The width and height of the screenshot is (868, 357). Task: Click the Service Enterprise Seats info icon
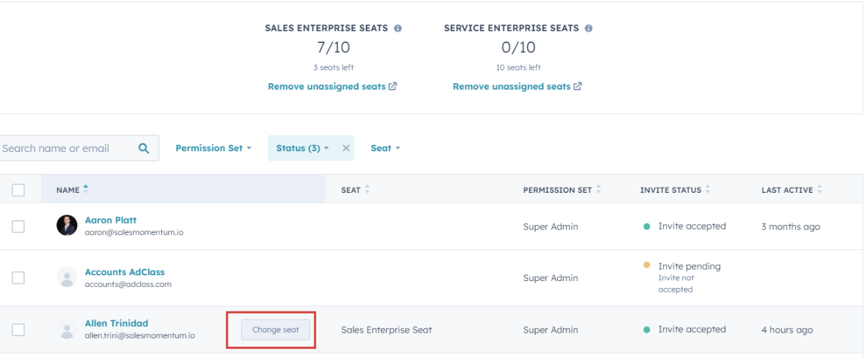click(x=589, y=29)
